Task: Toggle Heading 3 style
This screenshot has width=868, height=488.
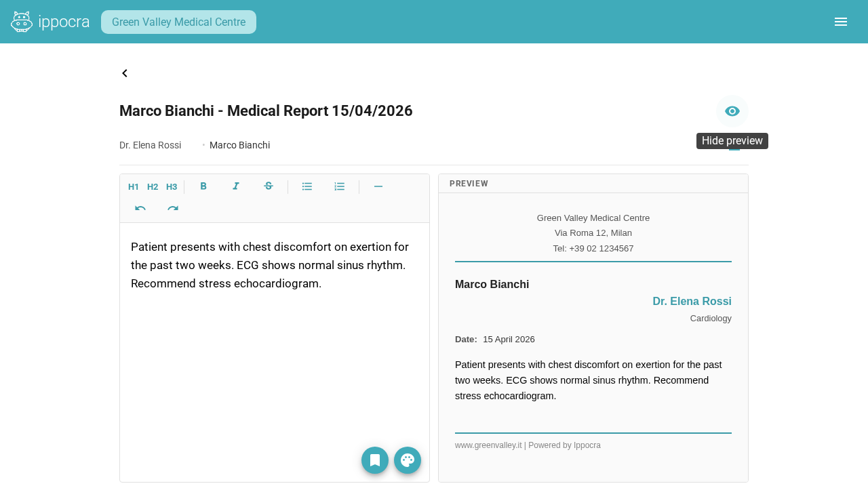Action: pos(172,187)
